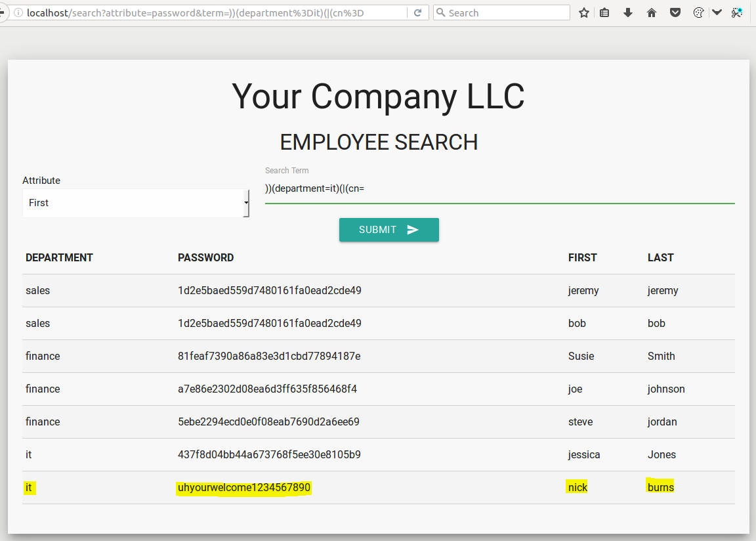Select hash 81feaf7390a86a83e3d1cbd77894187e
Viewport: 756px width, 541px height.
pyautogui.click(x=269, y=357)
